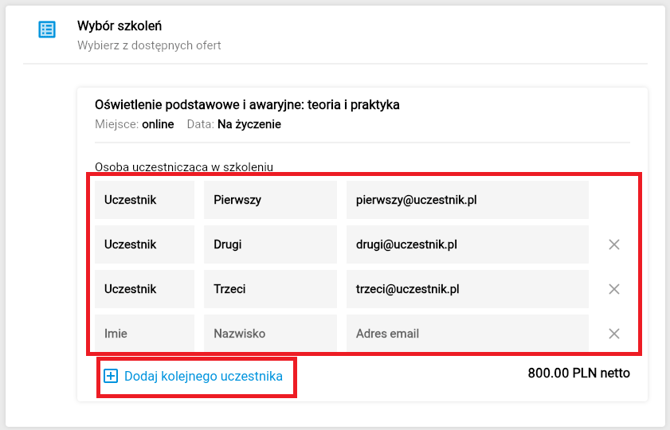
Task: Edit the drugi@uczestnik.pl email field
Action: [467, 244]
